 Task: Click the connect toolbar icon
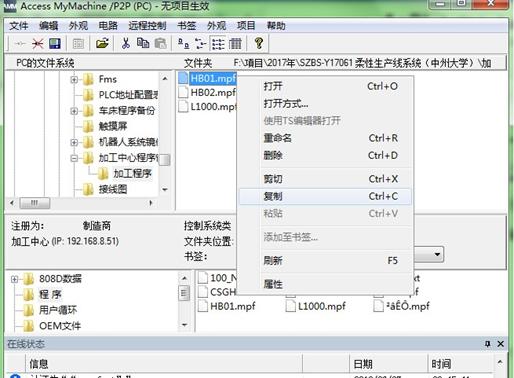pyautogui.click(x=21, y=43)
